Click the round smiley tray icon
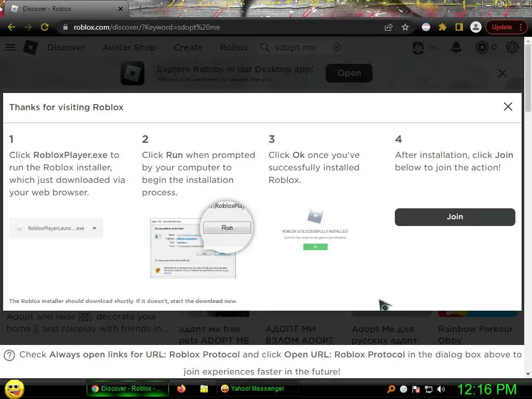 click(x=404, y=389)
